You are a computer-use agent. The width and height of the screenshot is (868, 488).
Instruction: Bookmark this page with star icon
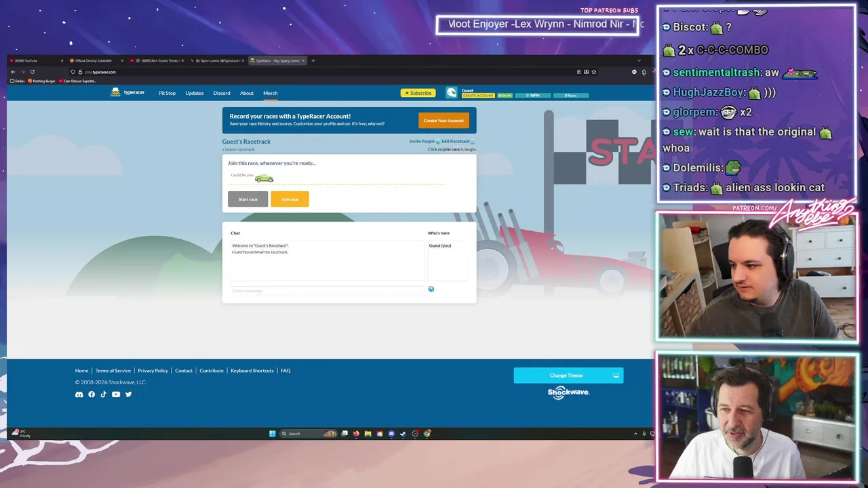coord(594,72)
